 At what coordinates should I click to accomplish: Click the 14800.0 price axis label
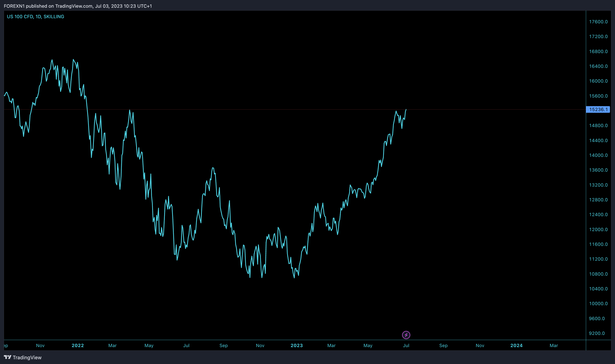tap(598, 125)
